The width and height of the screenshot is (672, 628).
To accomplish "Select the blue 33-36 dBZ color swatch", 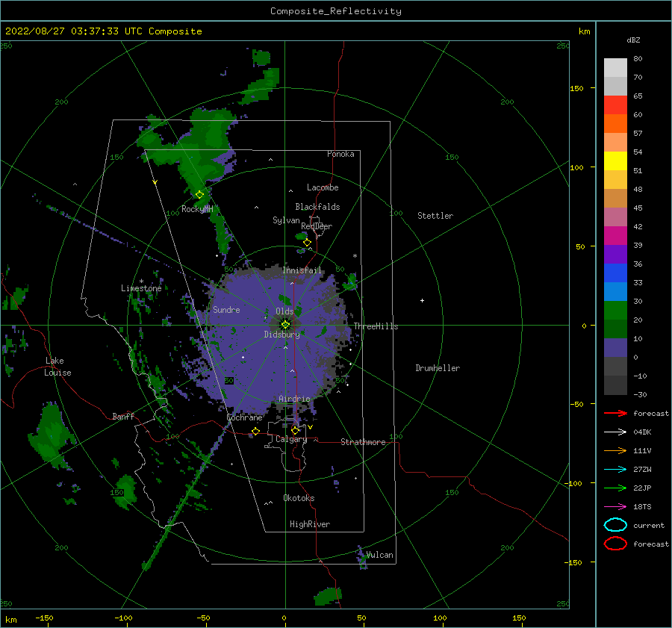I will [615, 273].
